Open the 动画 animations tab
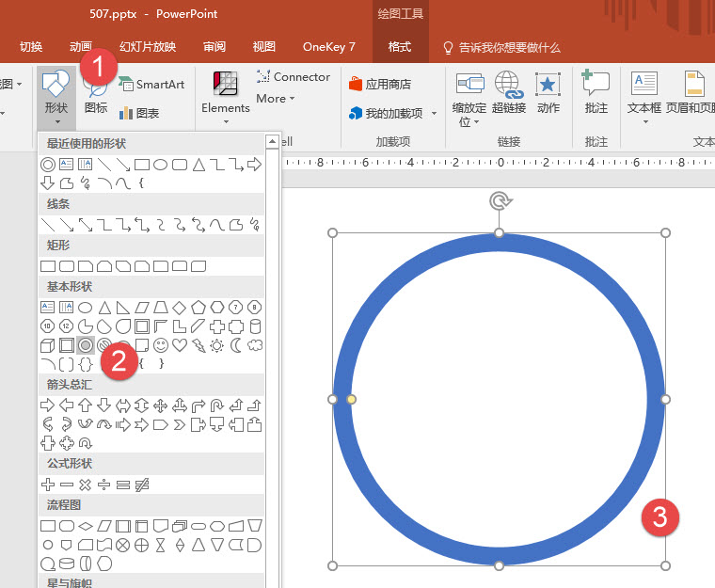The width and height of the screenshot is (715, 588). pos(81,46)
